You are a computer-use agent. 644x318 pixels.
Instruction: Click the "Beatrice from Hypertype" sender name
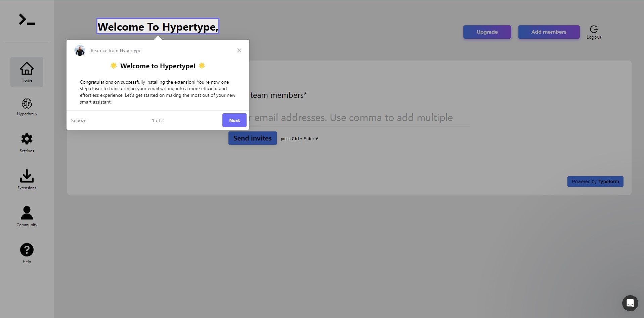click(116, 50)
